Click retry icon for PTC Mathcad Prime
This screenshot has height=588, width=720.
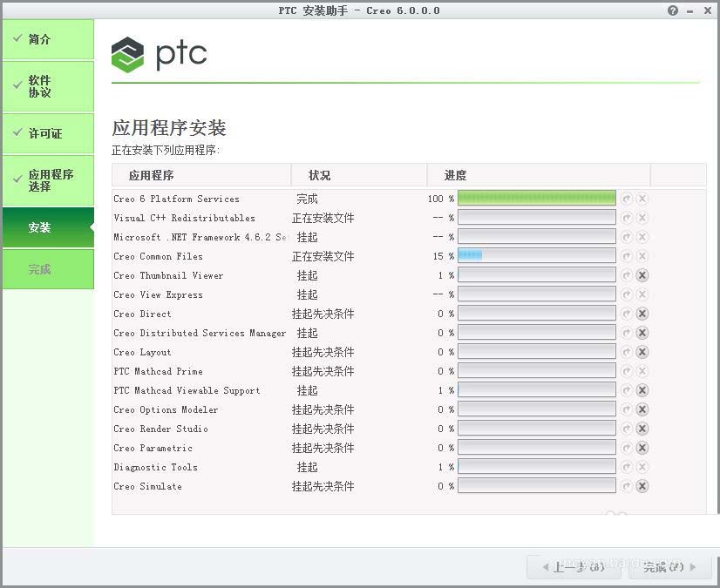click(x=627, y=371)
